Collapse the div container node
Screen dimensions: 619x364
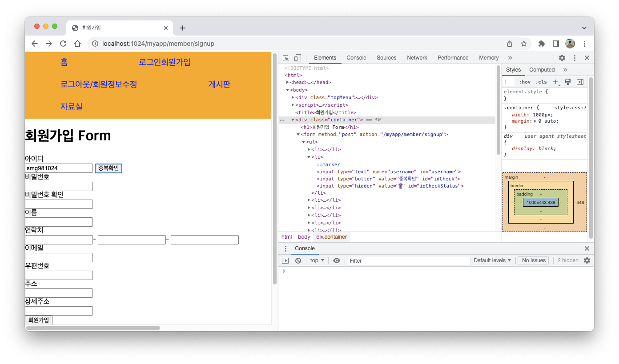pos(293,120)
